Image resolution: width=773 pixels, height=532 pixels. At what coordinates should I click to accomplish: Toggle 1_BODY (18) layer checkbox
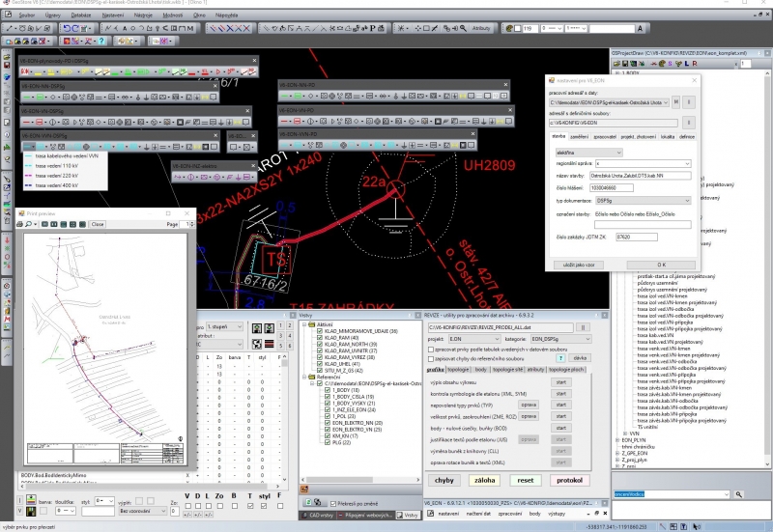click(x=328, y=390)
